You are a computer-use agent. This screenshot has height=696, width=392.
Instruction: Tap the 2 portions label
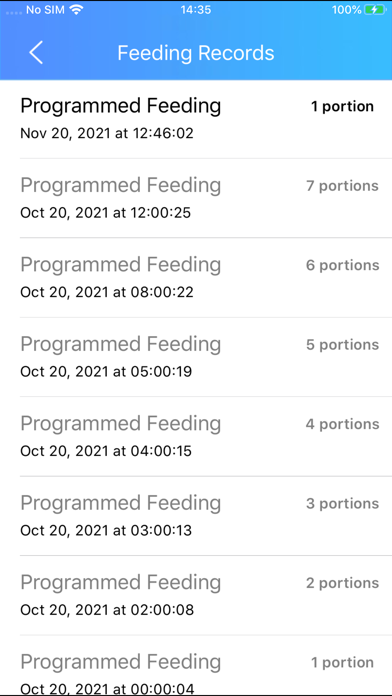tap(342, 583)
